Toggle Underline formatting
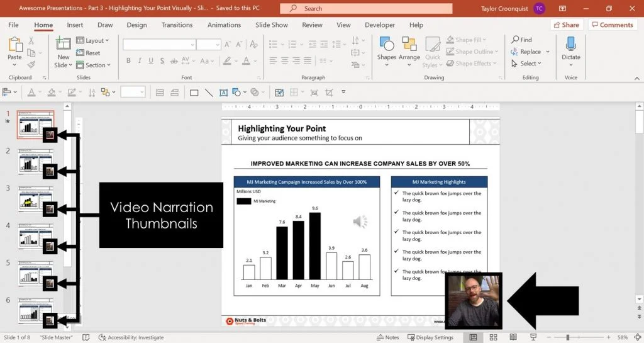Viewport: 644px width, 343px height. point(151,61)
